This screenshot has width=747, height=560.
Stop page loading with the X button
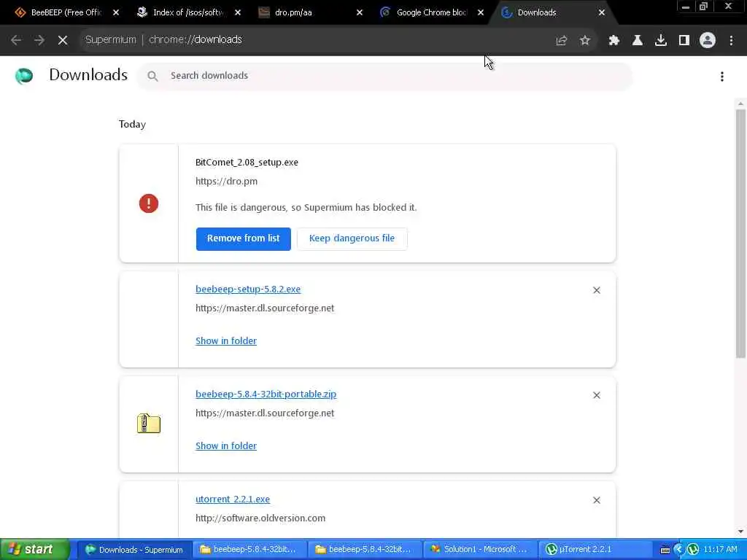click(63, 40)
